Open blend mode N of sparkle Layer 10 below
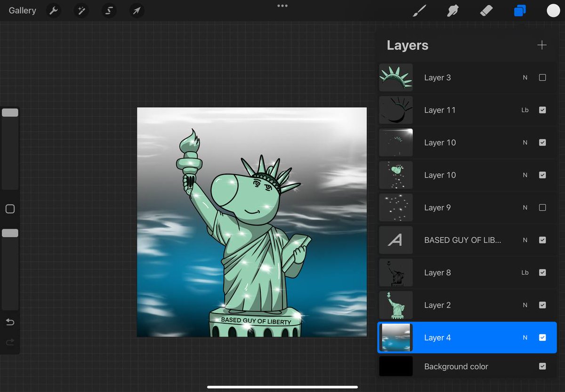The image size is (565, 392). (x=525, y=175)
